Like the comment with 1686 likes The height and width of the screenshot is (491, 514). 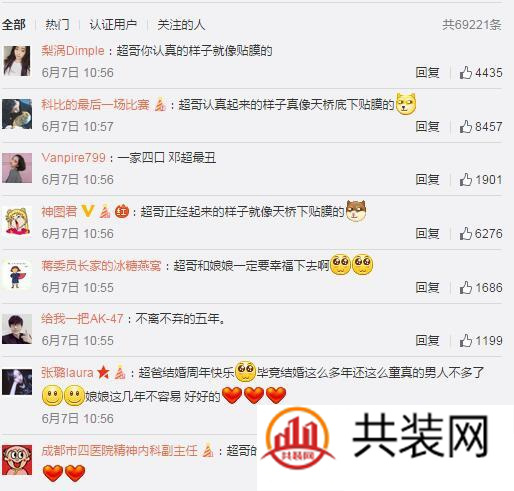pos(466,287)
